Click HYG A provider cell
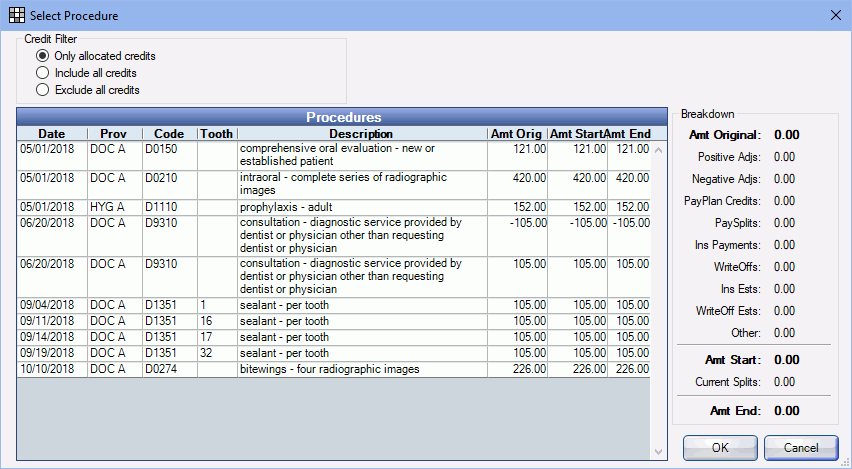This screenshot has width=852, height=469. (x=115, y=207)
